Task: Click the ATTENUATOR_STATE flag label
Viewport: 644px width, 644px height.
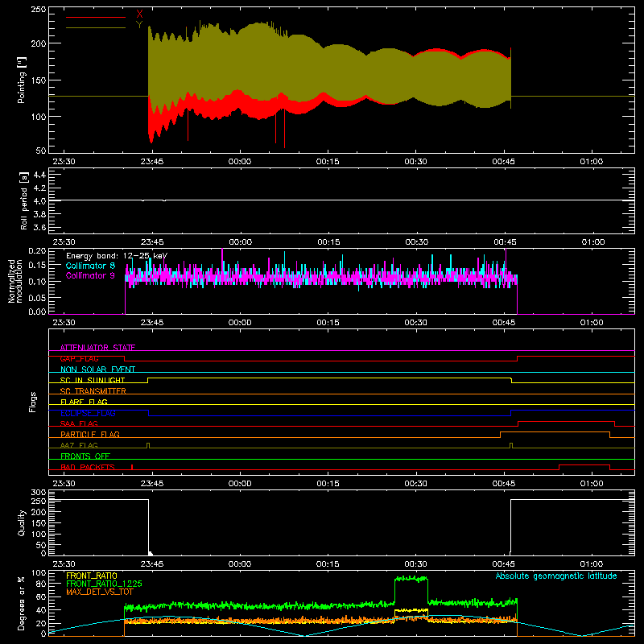Action: click(97, 348)
